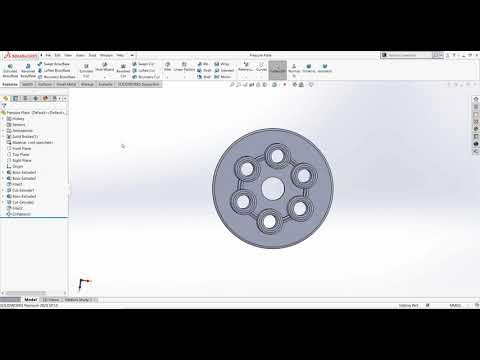Open the Fillet dropdown arrow
Screen dimensions: 480x360
pyautogui.click(x=168, y=77)
